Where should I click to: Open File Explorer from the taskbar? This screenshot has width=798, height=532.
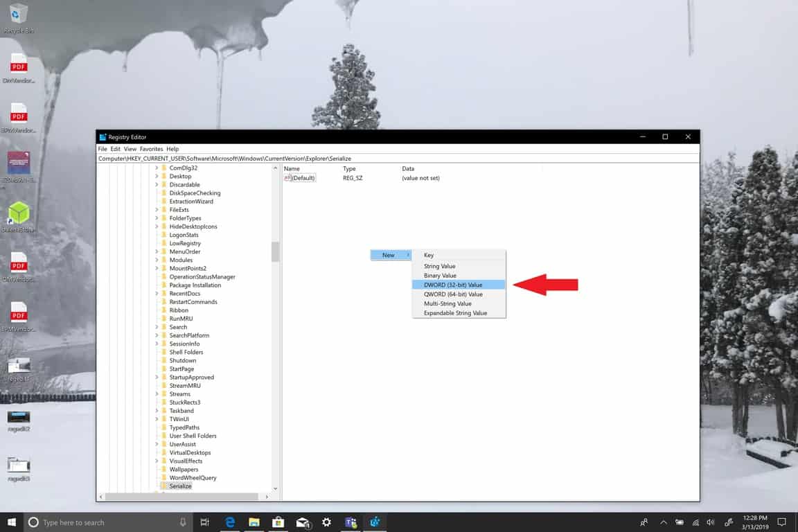point(254,522)
